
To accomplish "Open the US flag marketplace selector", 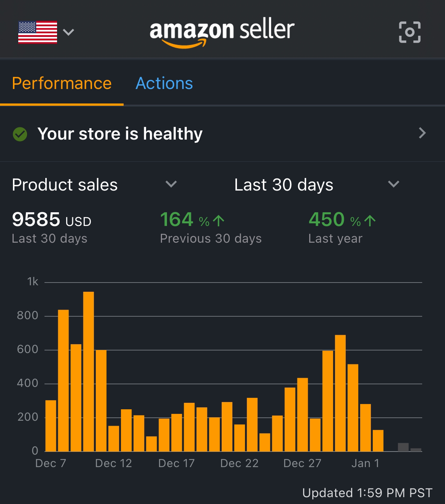I will tap(38, 32).
